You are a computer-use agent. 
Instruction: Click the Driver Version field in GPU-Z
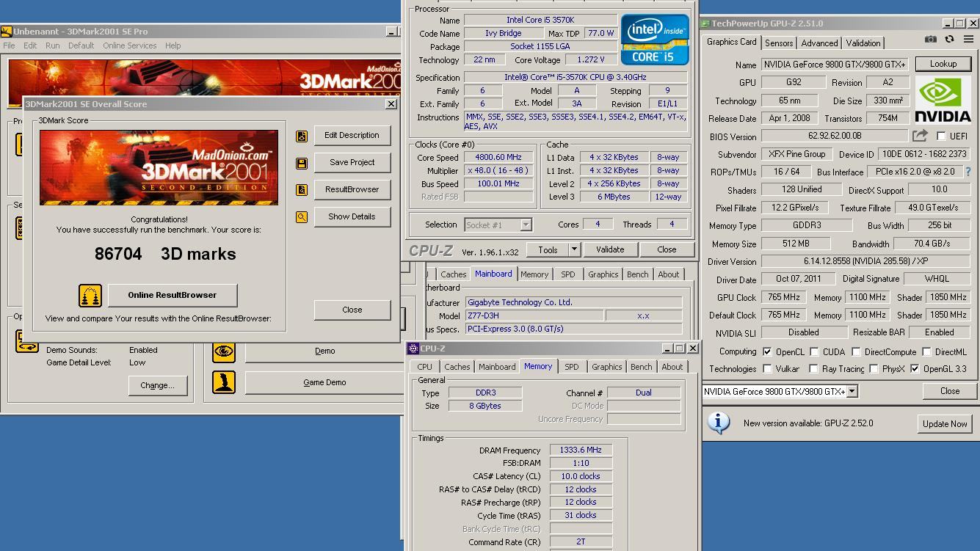click(x=865, y=261)
